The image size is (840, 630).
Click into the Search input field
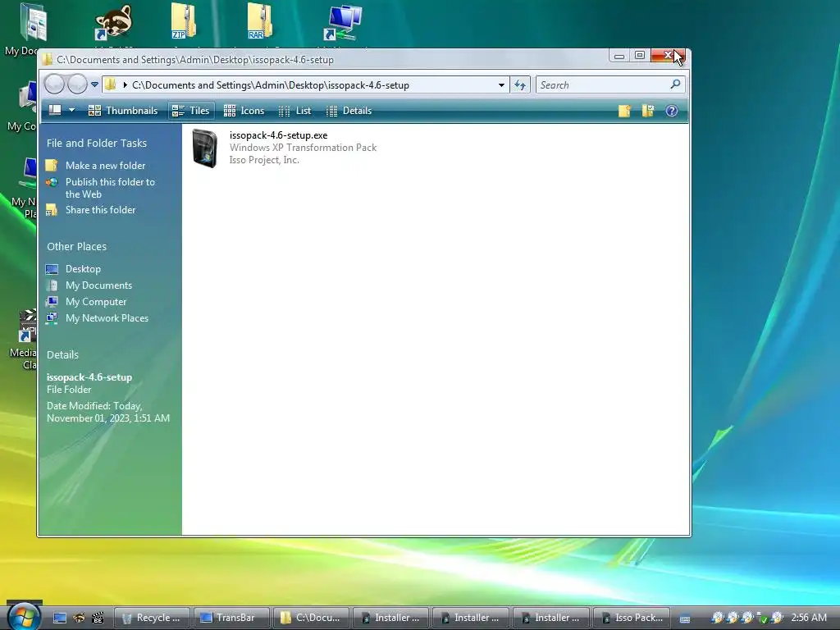coord(602,85)
